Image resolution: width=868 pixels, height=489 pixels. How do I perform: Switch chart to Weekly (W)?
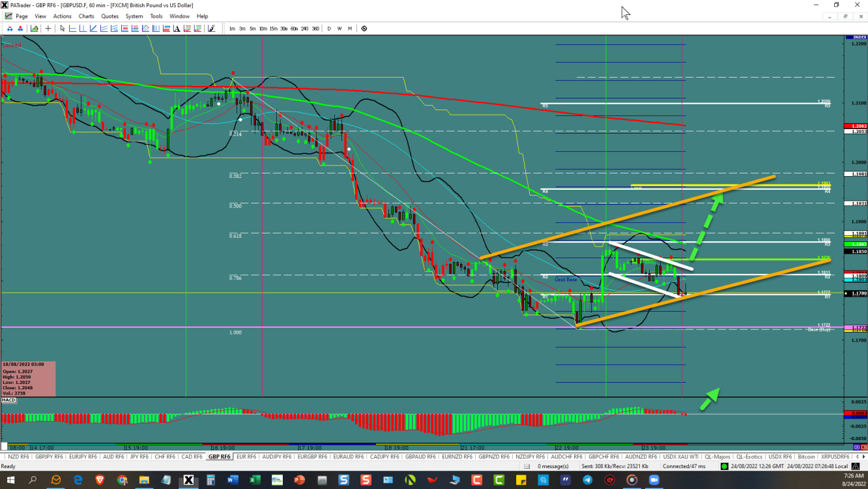tap(340, 29)
